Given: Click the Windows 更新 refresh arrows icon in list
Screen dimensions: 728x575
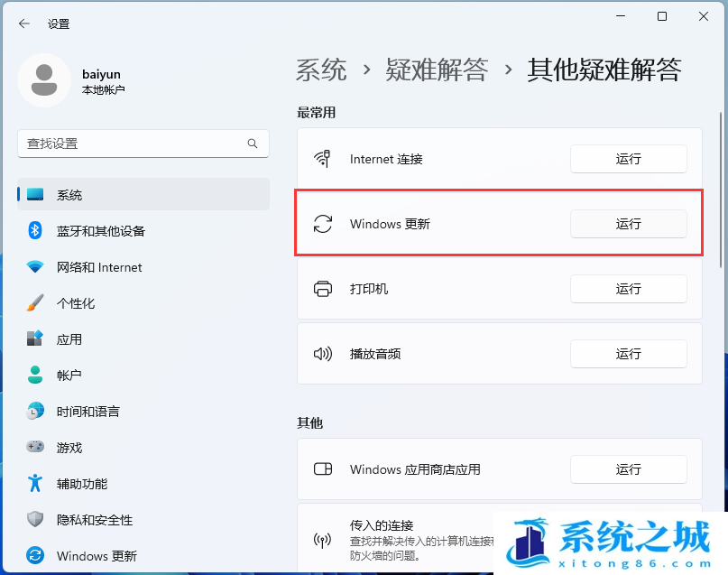Looking at the screenshot, I should click(x=323, y=224).
